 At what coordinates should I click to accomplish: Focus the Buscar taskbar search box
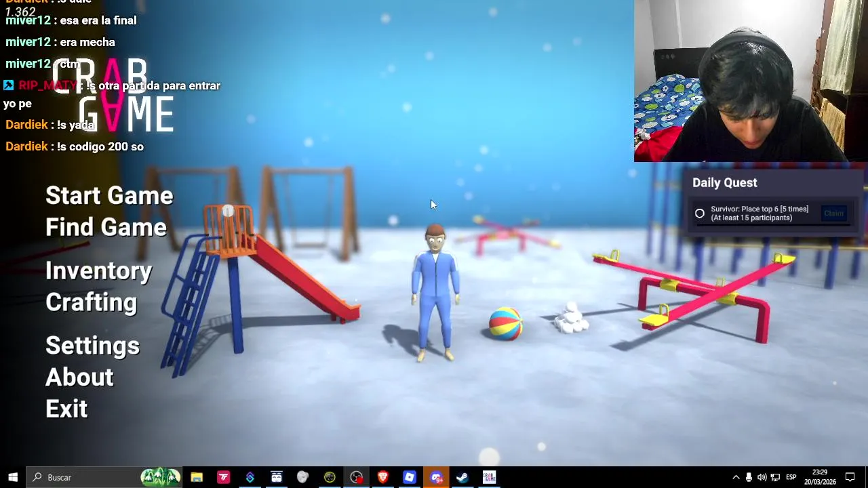click(105, 477)
